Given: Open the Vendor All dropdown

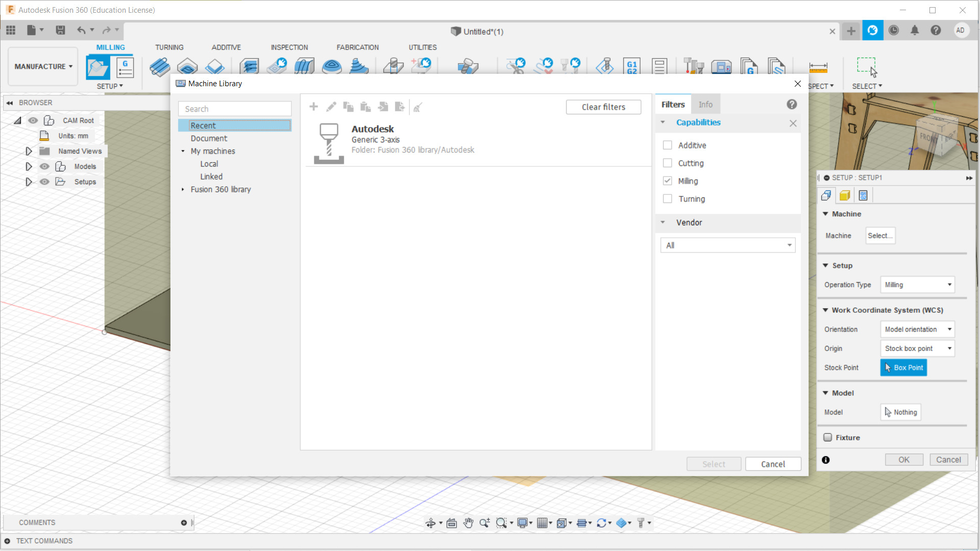Looking at the screenshot, I should tap(728, 245).
